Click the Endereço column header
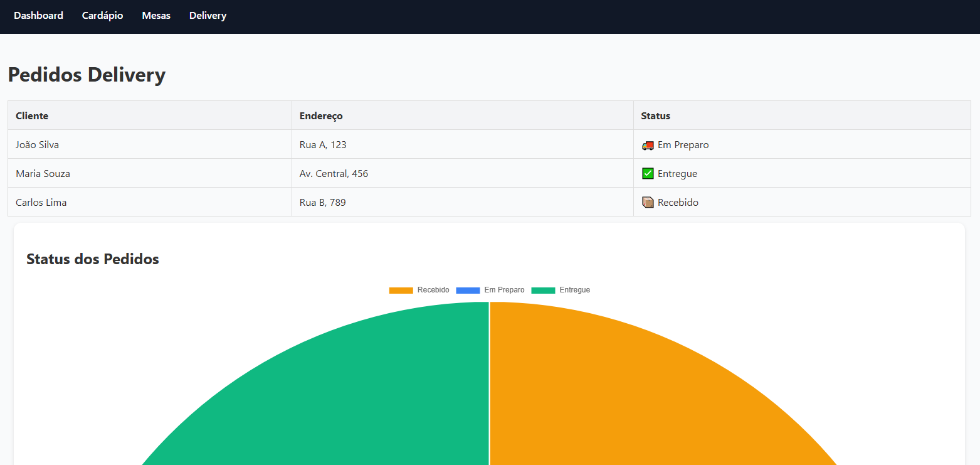This screenshot has height=465, width=980. [321, 116]
